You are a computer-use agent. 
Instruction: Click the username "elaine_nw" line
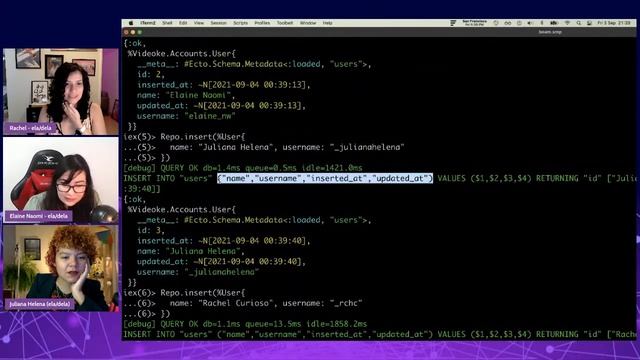pos(186,116)
